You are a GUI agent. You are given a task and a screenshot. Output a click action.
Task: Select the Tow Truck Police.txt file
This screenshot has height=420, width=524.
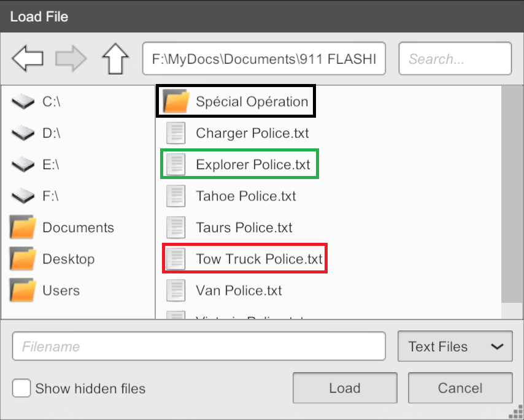pos(258,259)
